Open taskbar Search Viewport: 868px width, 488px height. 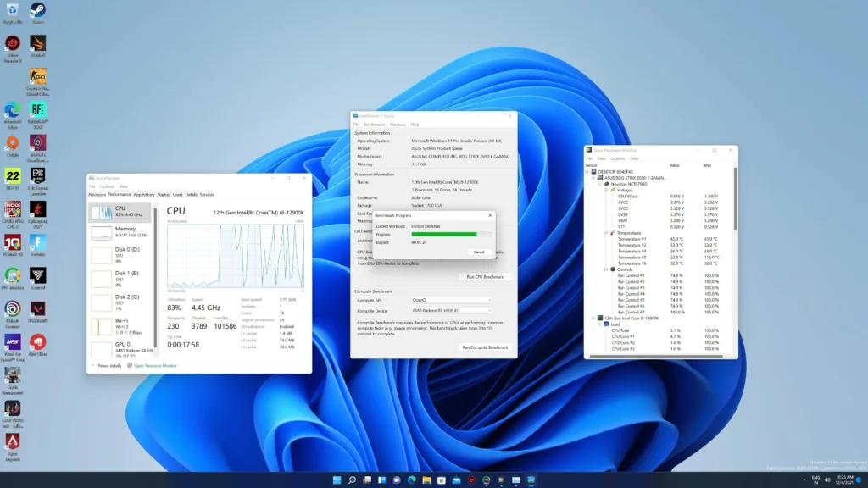tap(352, 480)
